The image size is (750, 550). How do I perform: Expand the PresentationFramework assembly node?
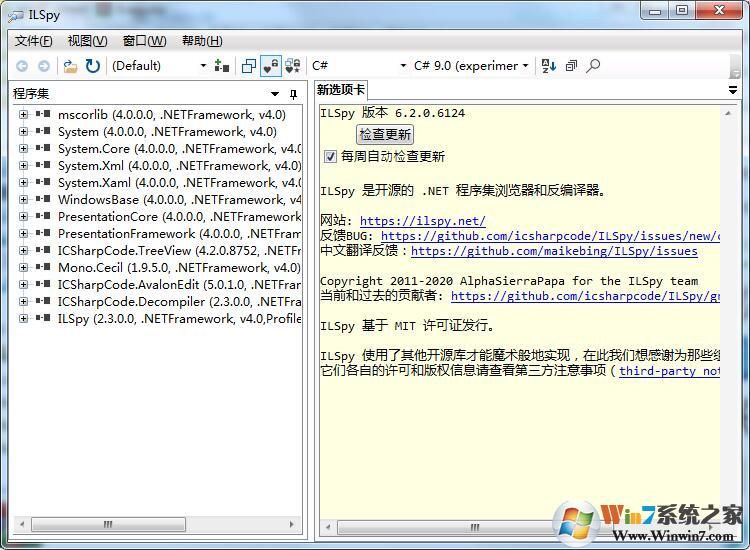click(x=23, y=233)
